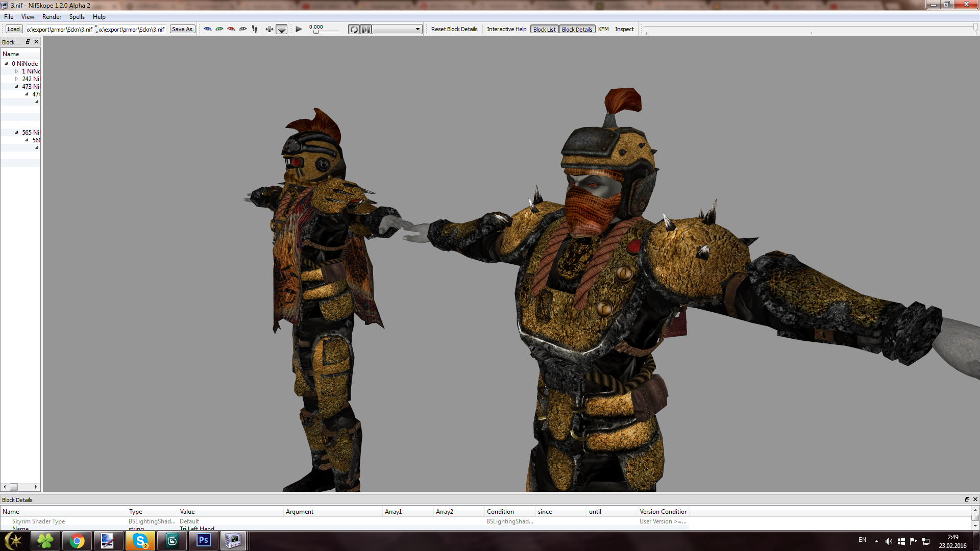Collapse the 566 child node
This screenshot has height=551, width=980.
point(27,140)
